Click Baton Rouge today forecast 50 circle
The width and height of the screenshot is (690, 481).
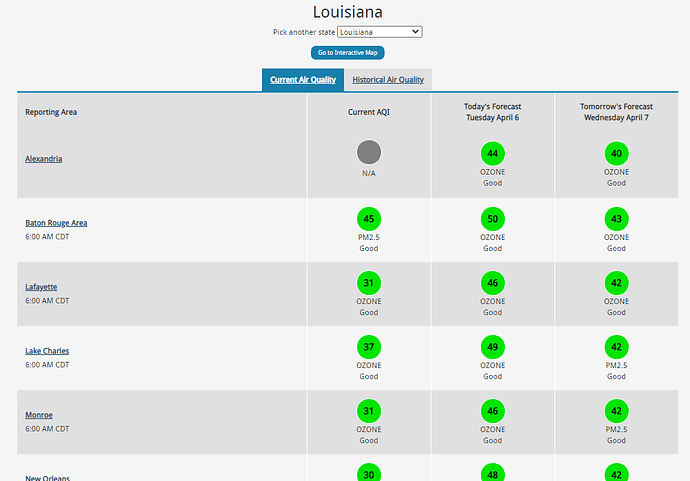(x=492, y=219)
